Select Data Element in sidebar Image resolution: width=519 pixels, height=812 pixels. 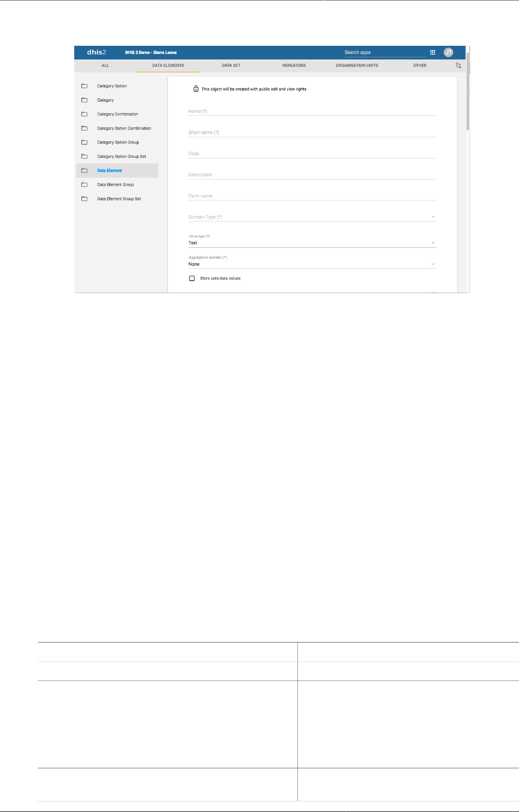117,171
